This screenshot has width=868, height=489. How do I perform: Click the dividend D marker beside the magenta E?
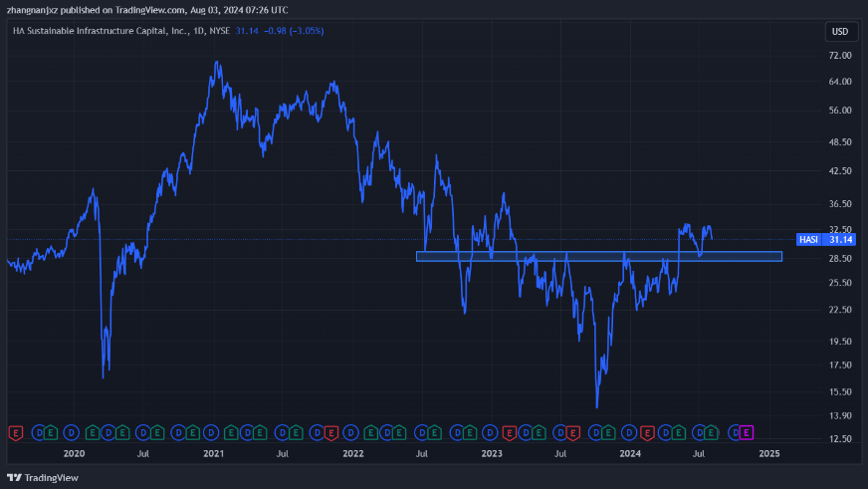(734, 432)
